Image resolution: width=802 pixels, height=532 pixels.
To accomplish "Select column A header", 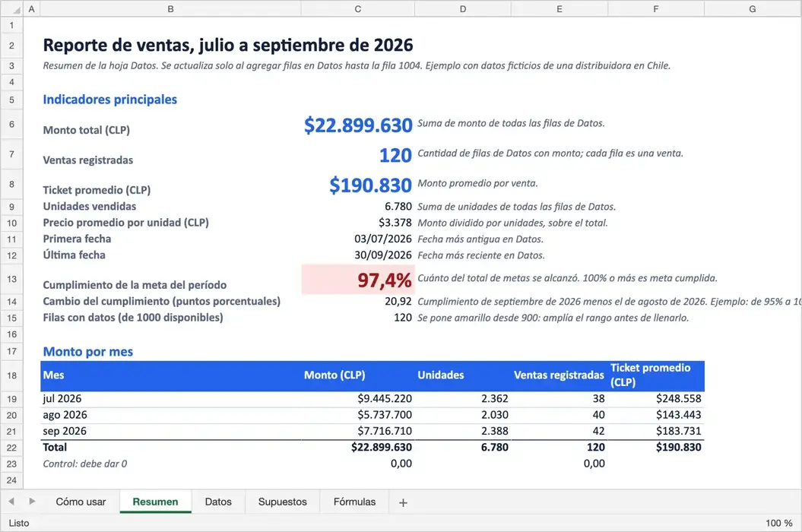I will click(x=32, y=8).
